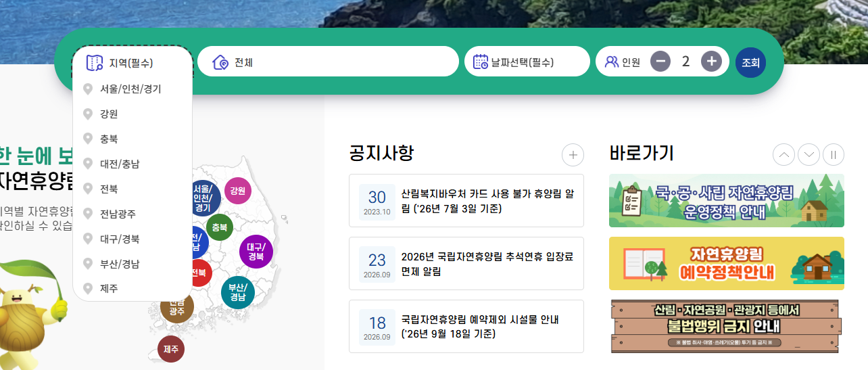This screenshot has height=370, width=868.
Task: Click the people icon beside 인원
Action: 611,62
